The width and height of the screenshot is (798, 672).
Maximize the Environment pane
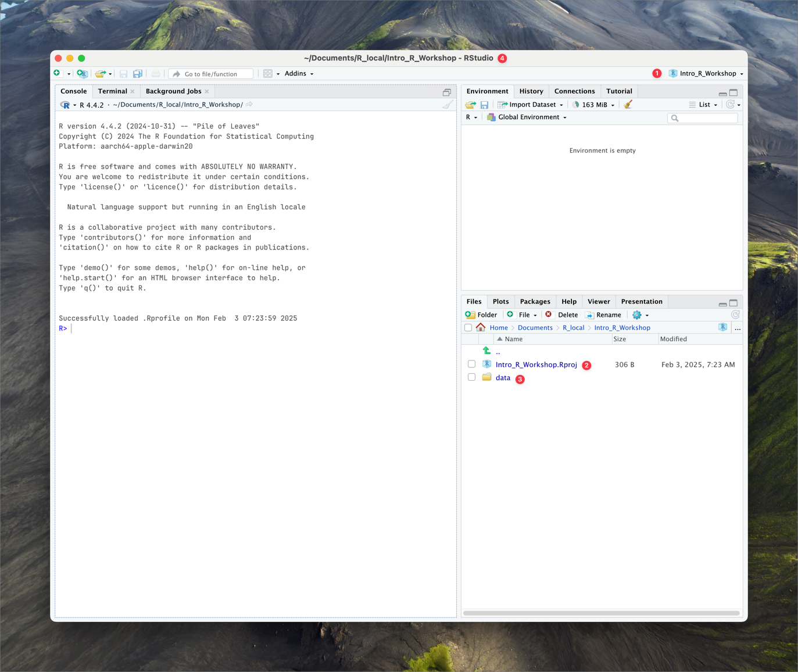(x=733, y=92)
